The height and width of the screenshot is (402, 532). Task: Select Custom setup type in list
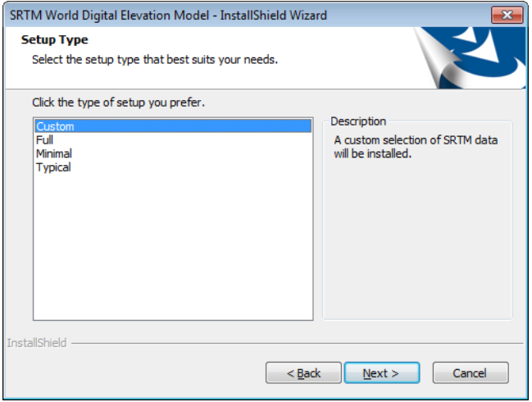[x=55, y=126]
